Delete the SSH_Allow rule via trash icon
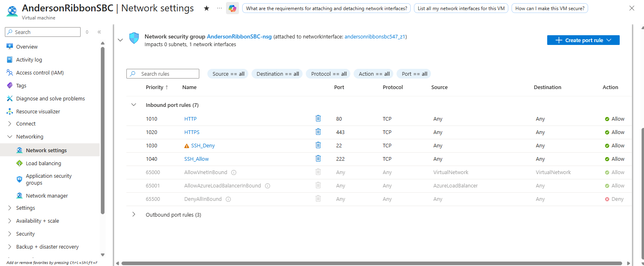The height and width of the screenshot is (266, 644). click(318, 158)
